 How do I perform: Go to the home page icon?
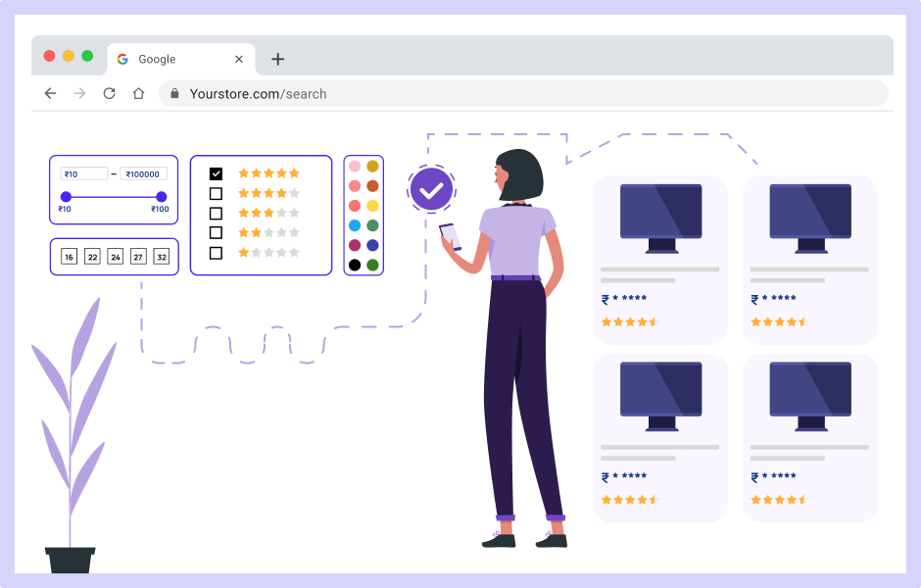[138, 93]
